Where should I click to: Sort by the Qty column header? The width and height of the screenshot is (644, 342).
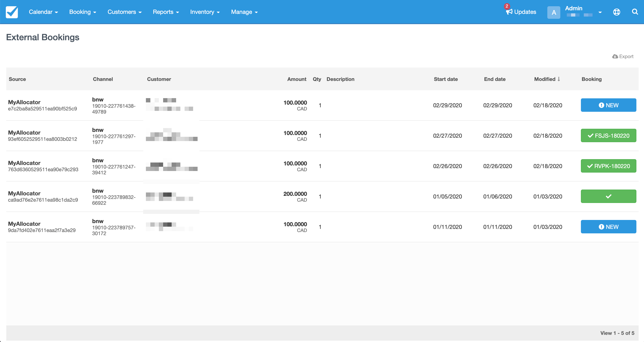tap(317, 79)
